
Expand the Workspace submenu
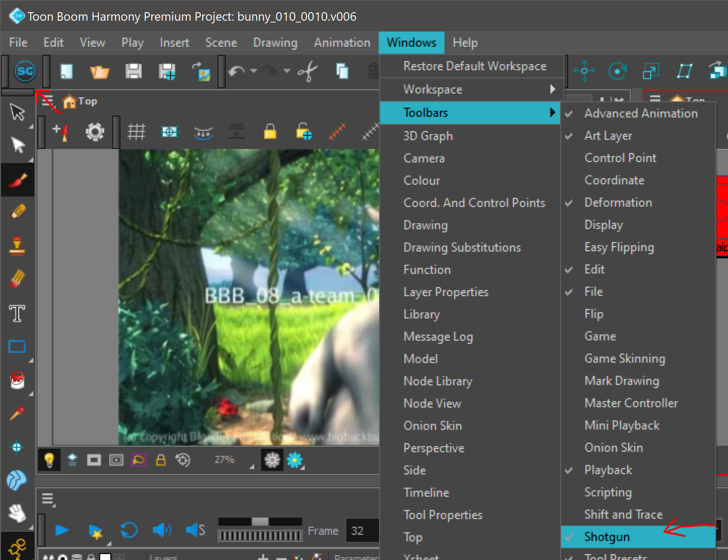point(470,89)
